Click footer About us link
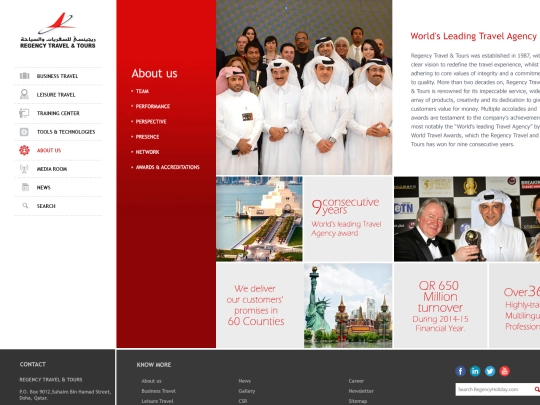The image size is (540, 405). click(x=151, y=381)
